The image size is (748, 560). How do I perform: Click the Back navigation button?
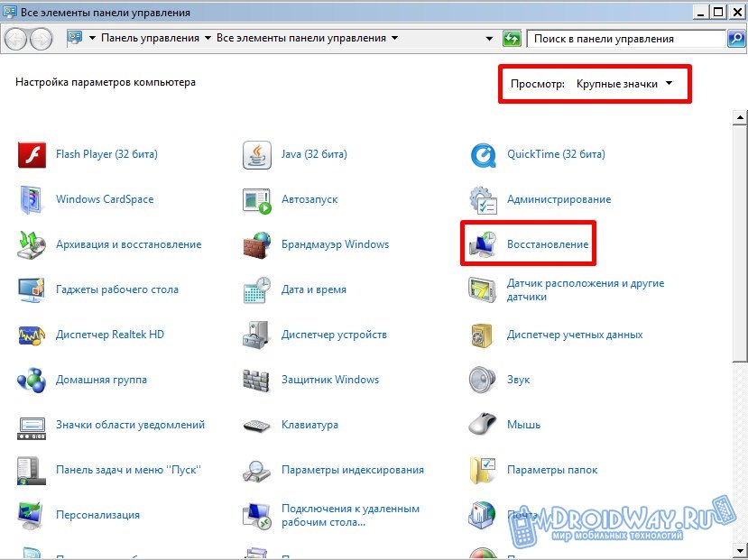[16, 39]
